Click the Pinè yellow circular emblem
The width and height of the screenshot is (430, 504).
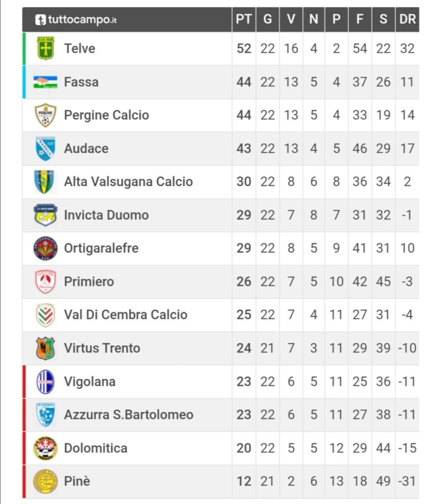click(45, 481)
